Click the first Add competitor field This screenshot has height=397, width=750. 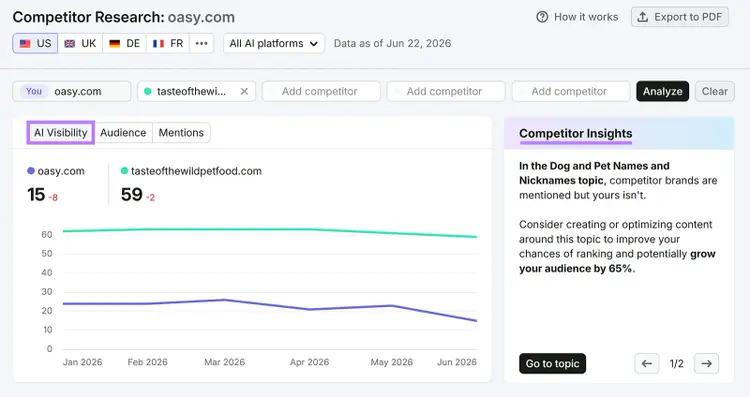(321, 91)
